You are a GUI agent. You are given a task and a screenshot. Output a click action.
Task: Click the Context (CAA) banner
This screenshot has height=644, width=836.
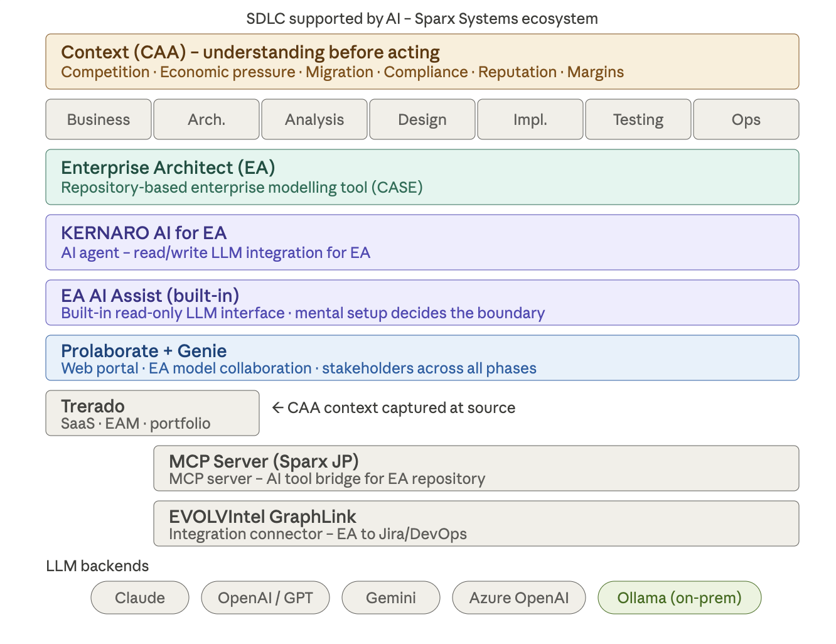pos(422,62)
